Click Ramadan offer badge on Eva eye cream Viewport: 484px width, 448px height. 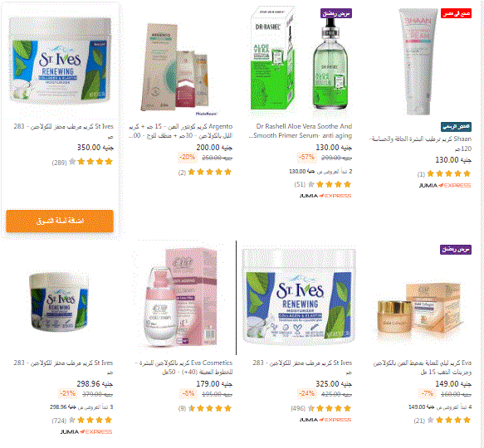point(456,249)
